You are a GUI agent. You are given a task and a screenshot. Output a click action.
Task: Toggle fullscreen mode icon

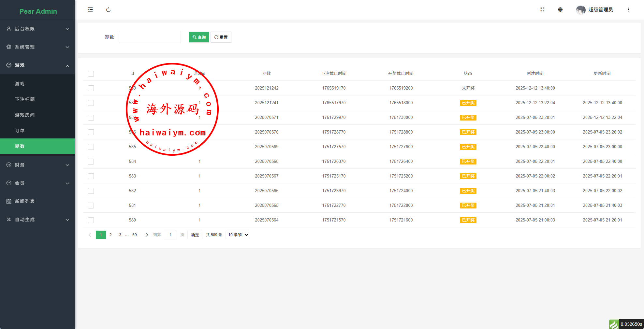(x=542, y=10)
